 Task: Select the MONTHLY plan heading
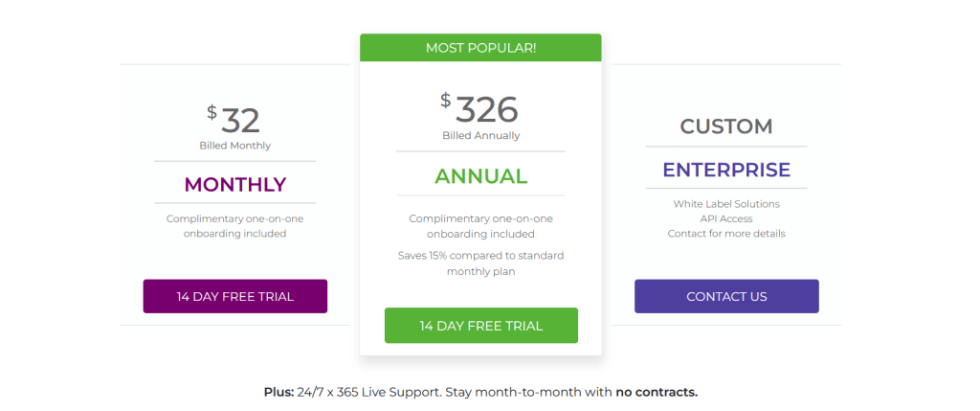click(235, 184)
